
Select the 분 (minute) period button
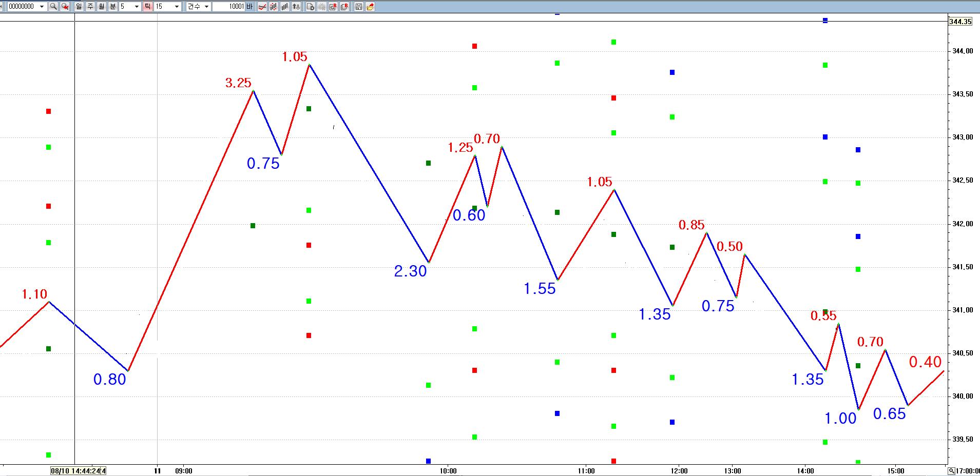pyautogui.click(x=113, y=7)
